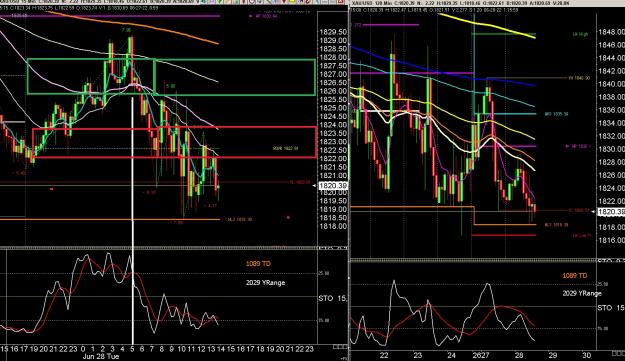Screen dimensions: 625x361
Task: Click the 'STO 15' label of the right chart
Action: 611,308
